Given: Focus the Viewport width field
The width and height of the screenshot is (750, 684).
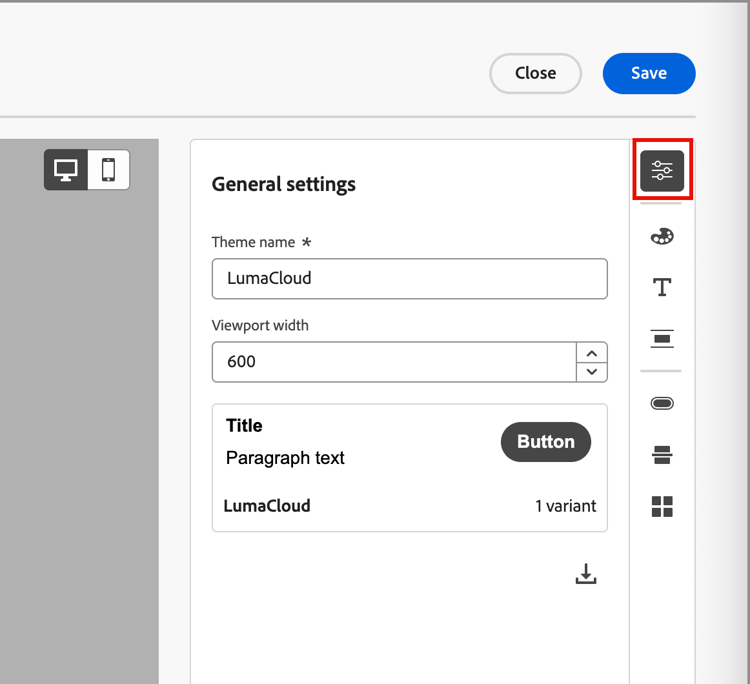Looking at the screenshot, I should (x=394, y=361).
